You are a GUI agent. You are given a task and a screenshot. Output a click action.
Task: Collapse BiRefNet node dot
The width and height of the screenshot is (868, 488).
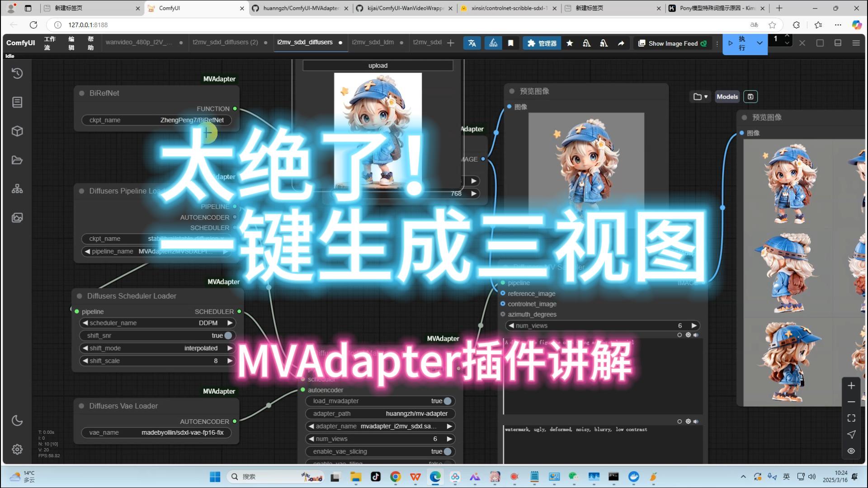point(82,94)
